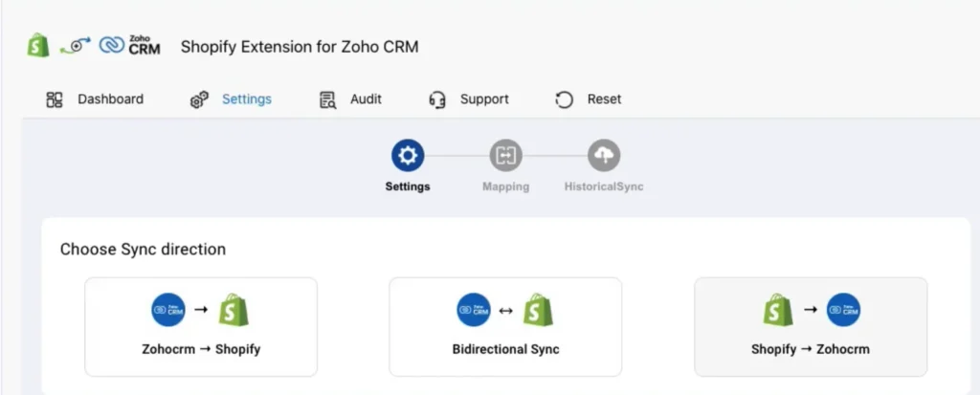This screenshot has height=395, width=980.
Task: Click the Audit document search icon
Action: pos(328,99)
